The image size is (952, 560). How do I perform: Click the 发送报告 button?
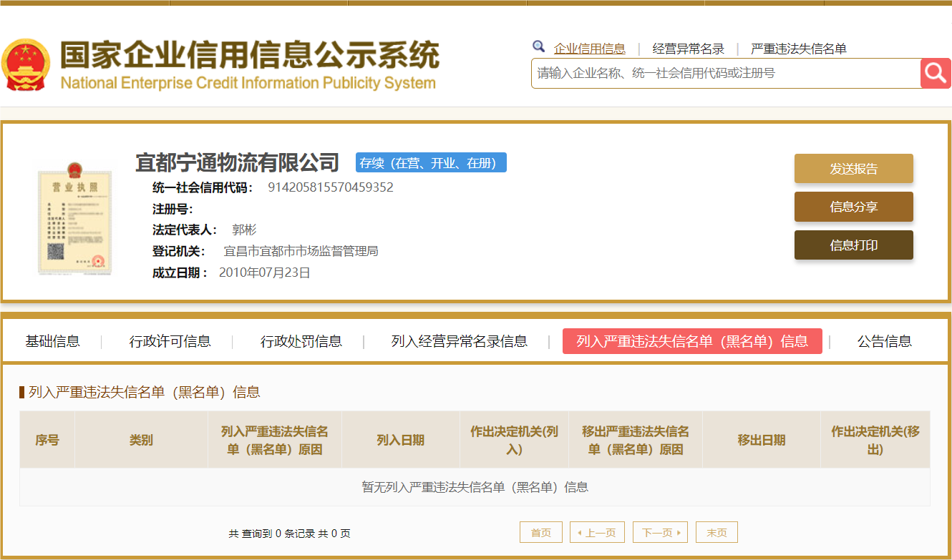click(854, 169)
